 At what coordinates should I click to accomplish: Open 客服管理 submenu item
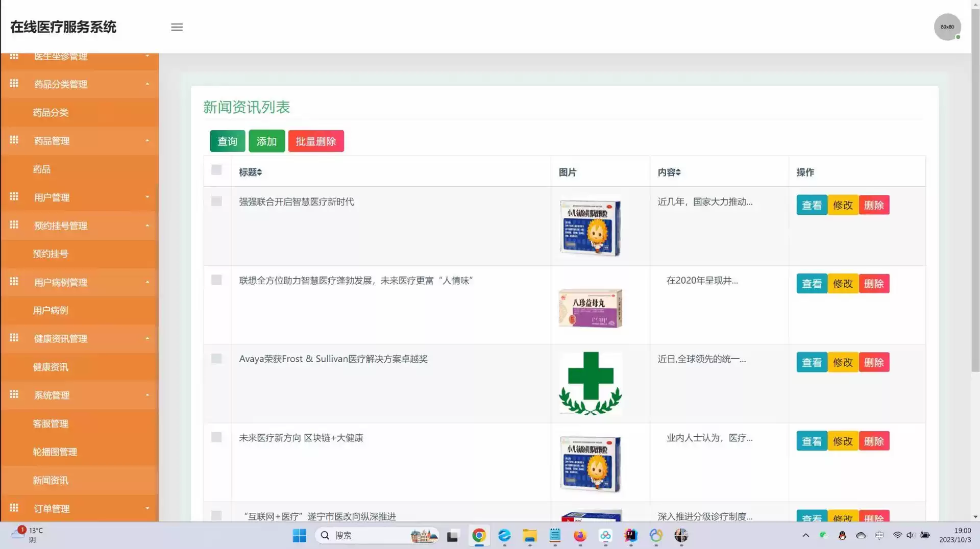pos(51,423)
